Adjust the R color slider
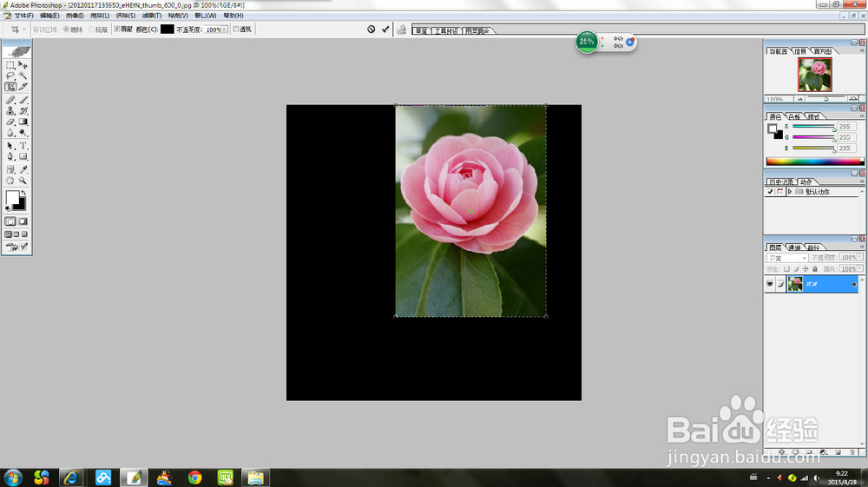This screenshot has width=868, height=487. (813, 127)
